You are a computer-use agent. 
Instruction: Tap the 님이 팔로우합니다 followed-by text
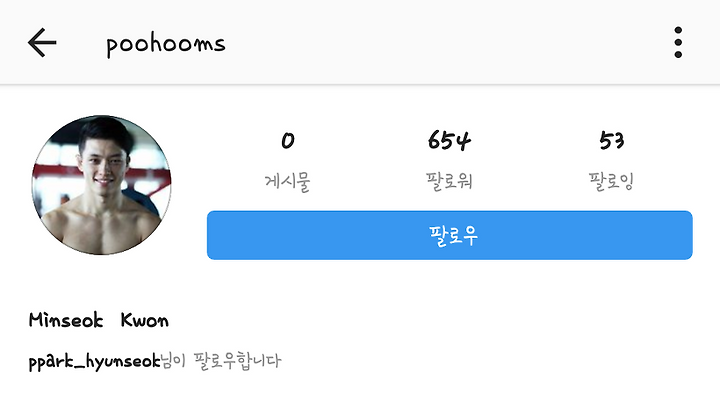tap(221, 361)
